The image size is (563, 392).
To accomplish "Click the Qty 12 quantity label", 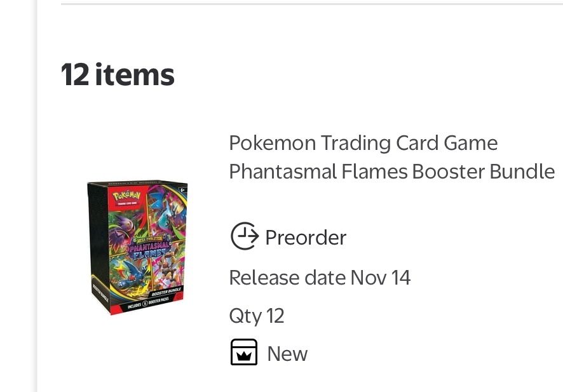I will point(257,315).
